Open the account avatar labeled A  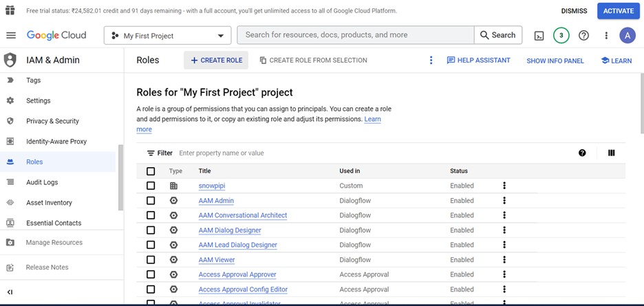tap(627, 36)
